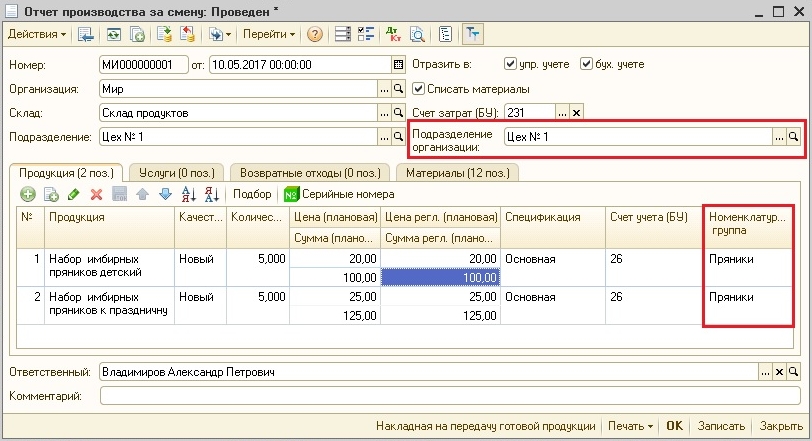Copy the selected table row
Viewport: 812px width, 441px height.
(x=51, y=195)
